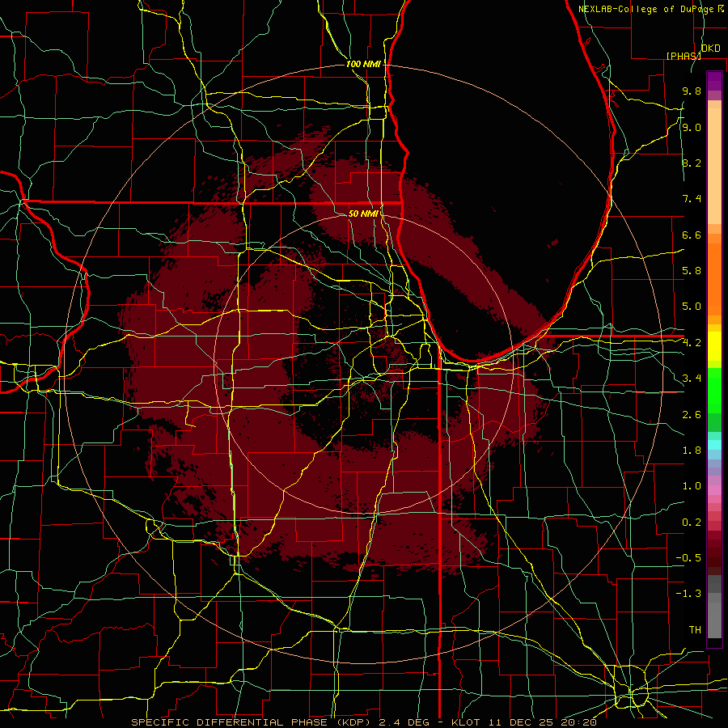
Task: Click the -1.3 scale value
Action: click(688, 594)
